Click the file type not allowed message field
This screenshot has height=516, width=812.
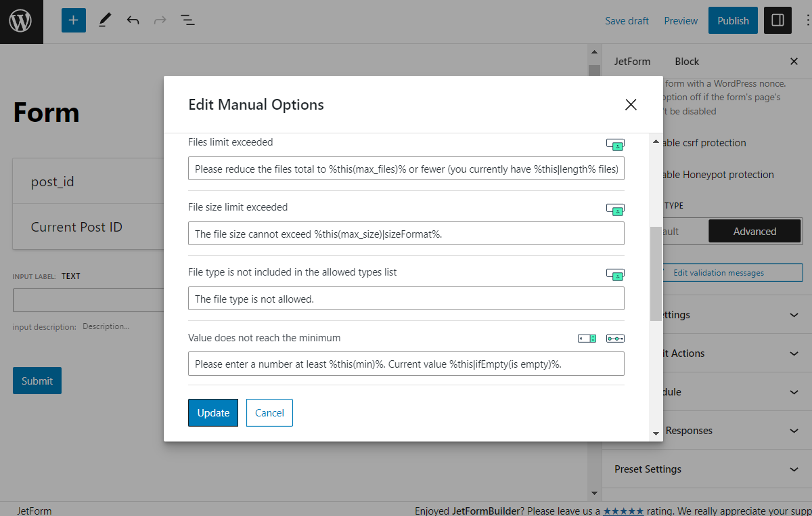tap(406, 299)
